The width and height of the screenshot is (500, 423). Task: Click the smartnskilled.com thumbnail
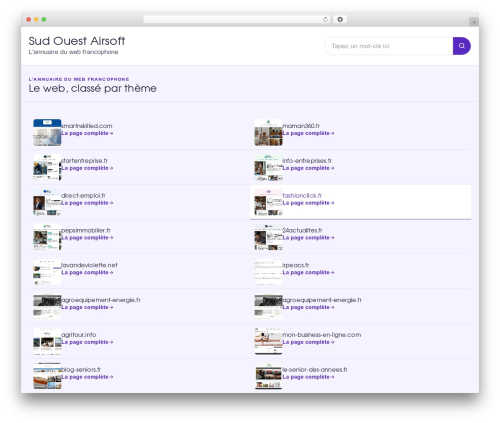point(47,132)
